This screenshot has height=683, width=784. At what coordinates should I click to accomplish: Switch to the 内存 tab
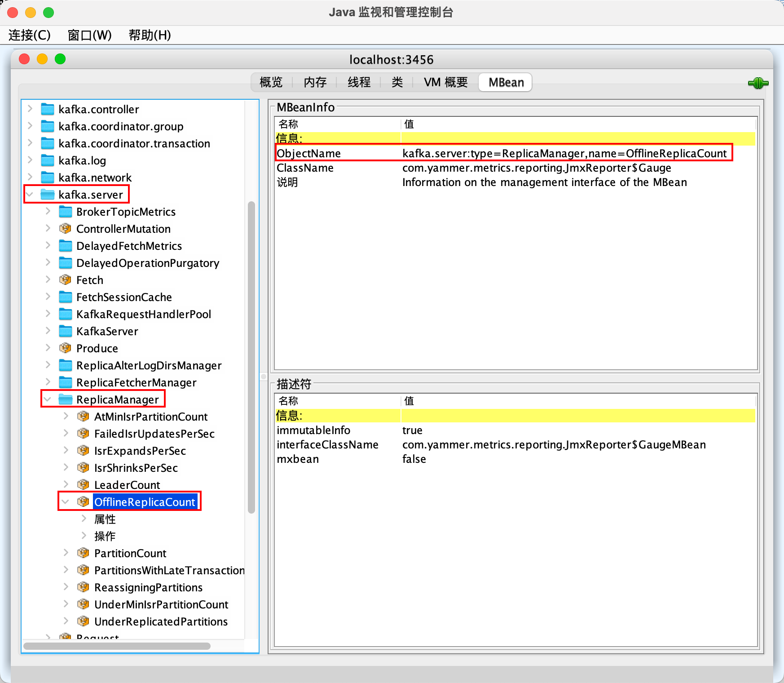pos(315,82)
